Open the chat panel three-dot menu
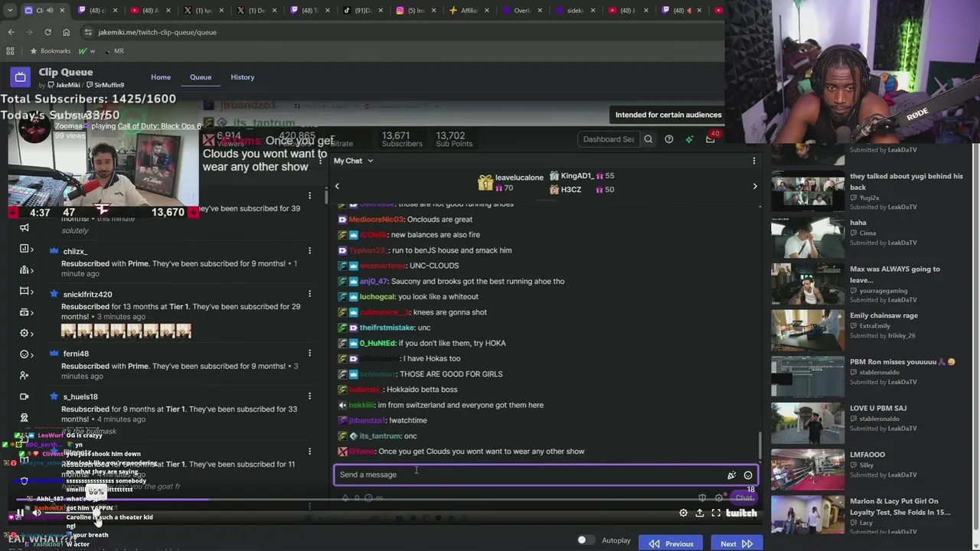Image resolution: width=980 pixels, height=551 pixels. pos(754,161)
